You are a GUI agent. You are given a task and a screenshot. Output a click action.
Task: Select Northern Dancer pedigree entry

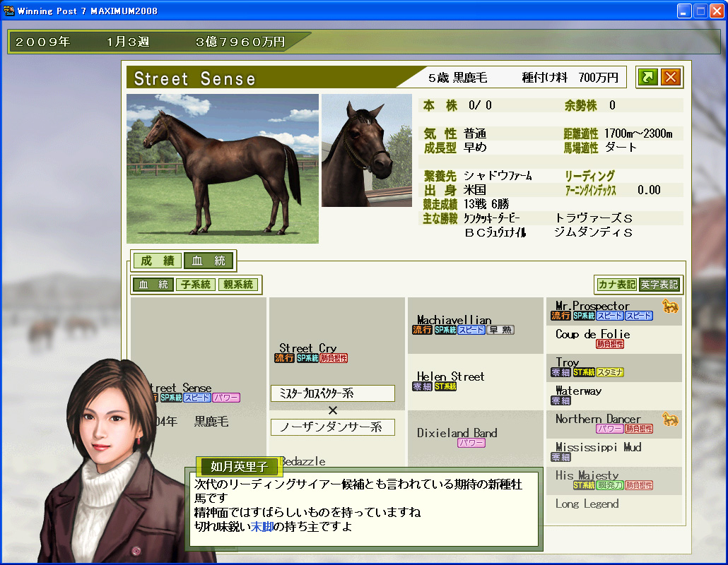tap(598, 419)
